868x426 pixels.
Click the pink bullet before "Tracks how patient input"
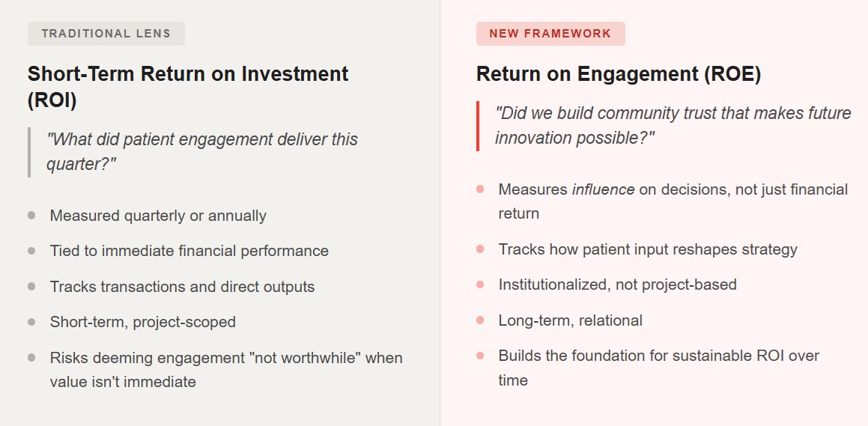480,249
